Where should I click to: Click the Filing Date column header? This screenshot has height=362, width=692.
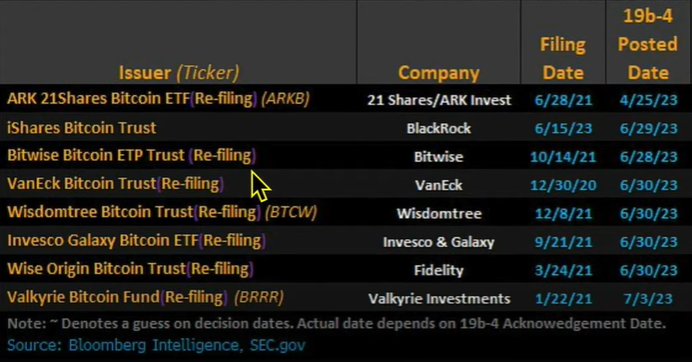click(563, 58)
